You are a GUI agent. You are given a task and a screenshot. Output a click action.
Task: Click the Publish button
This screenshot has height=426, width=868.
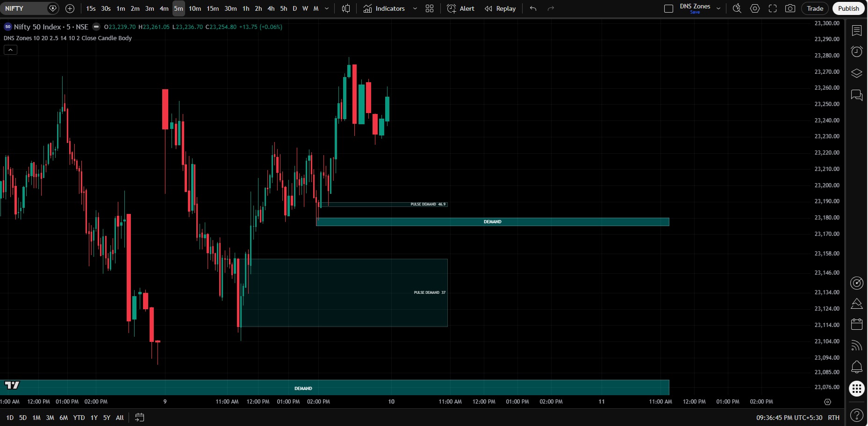(848, 8)
